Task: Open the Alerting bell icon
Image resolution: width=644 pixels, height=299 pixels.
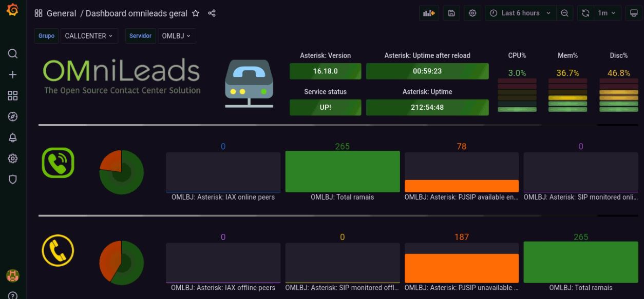Action: (x=13, y=137)
